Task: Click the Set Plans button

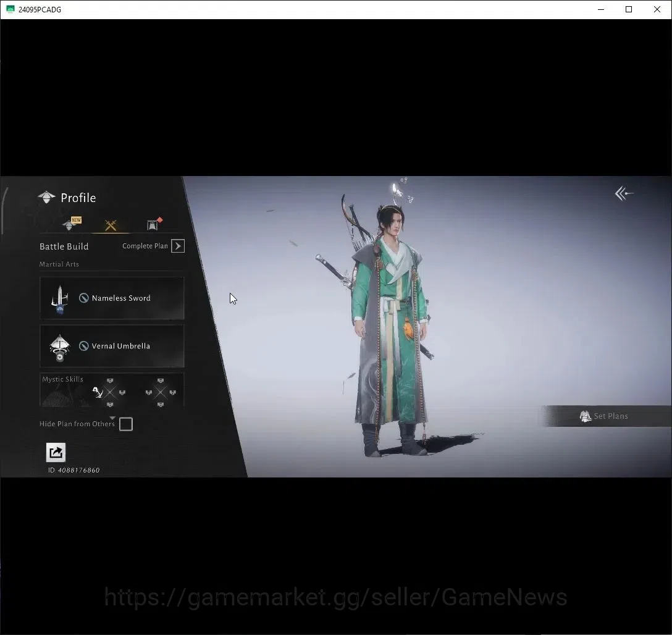Action: click(x=605, y=416)
